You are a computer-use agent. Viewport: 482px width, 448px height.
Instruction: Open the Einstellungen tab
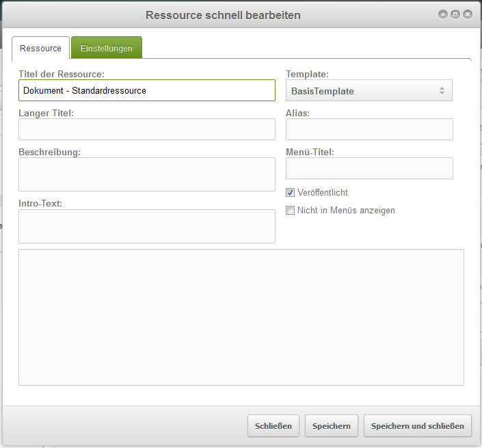click(x=107, y=49)
